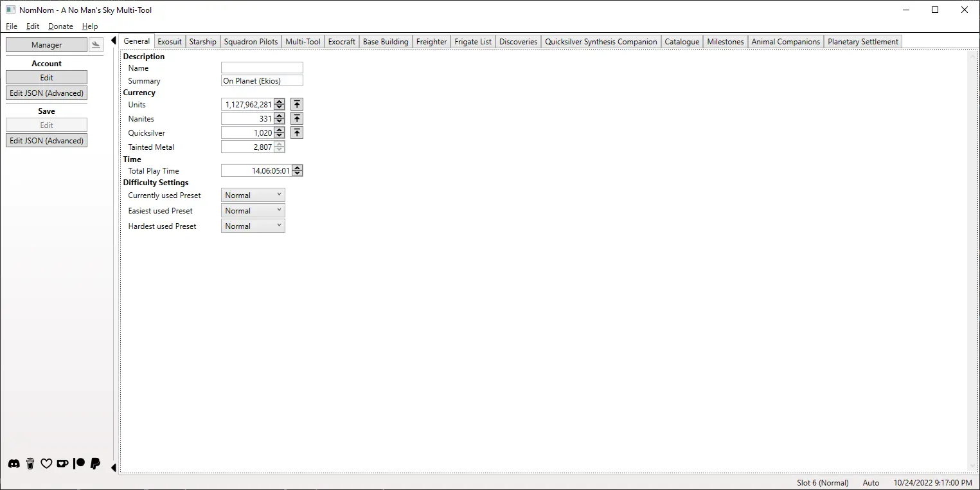Image resolution: width=980 pixels, height=490 pixels.
Task: Open the Currently used Preset dropdown
Action: (x=253, y=195)
